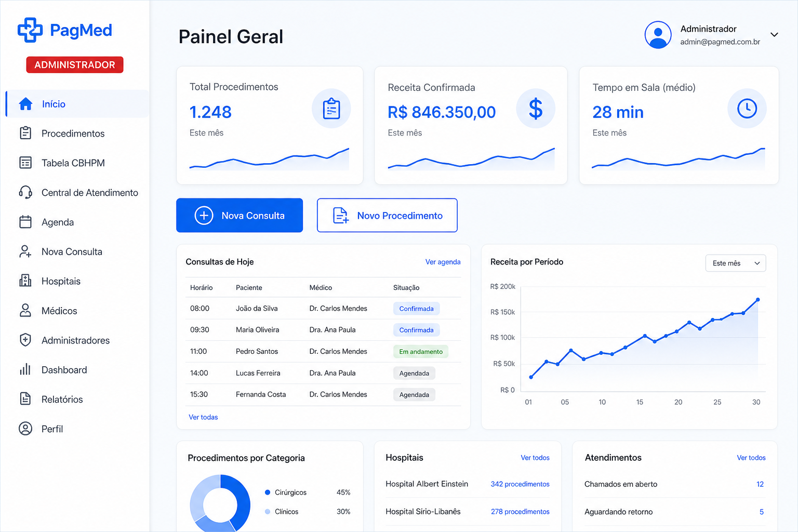Open the Este mês period dropdown
The image size is (798, 532).
click(736, 263)
